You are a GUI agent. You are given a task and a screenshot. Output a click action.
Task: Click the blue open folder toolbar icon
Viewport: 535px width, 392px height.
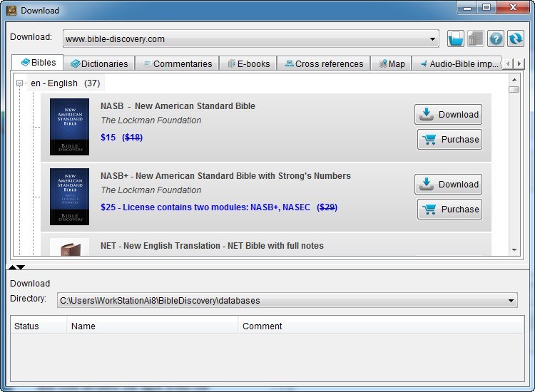tap(456, 38)
